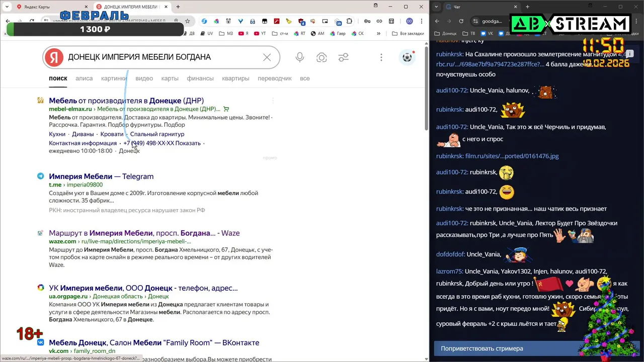This screenshot has width=644, height=362.
Task: Click the red pencil extension icon
Action: (x=277, y=21)
